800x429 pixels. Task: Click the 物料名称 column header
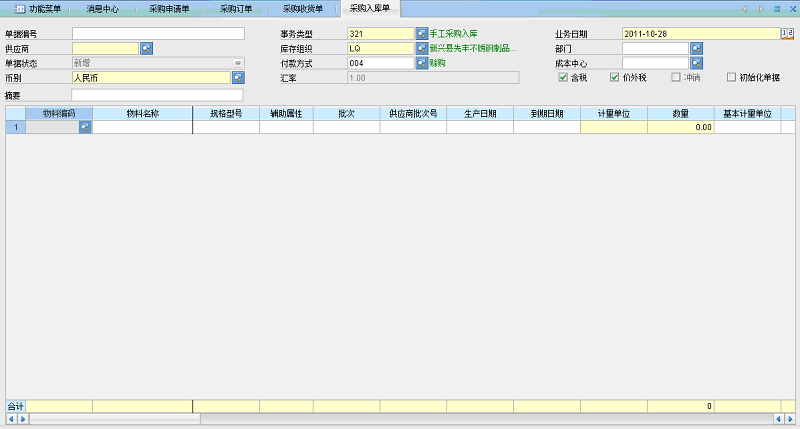[x=143, y=114]
